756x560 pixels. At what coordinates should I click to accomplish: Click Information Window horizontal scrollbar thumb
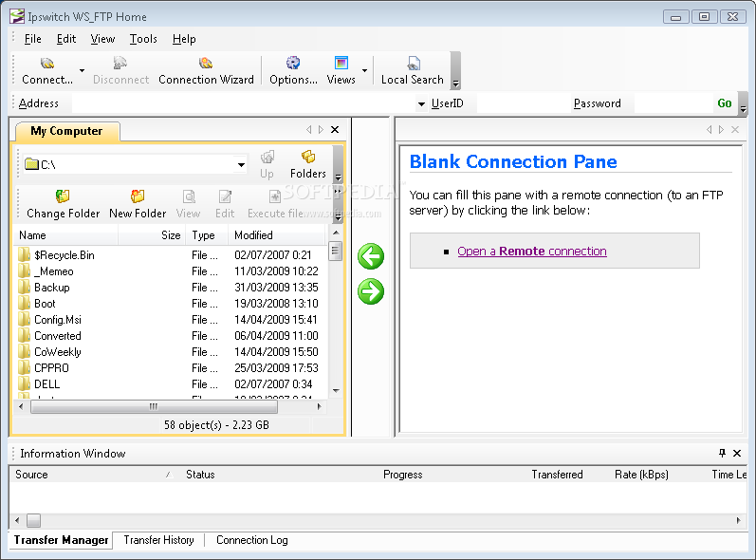pos(34,520)
